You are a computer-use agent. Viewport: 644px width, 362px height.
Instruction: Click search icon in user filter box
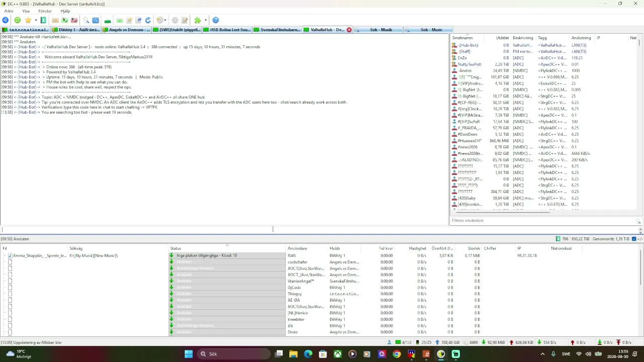pyautogui.click(x=638, y=221)
